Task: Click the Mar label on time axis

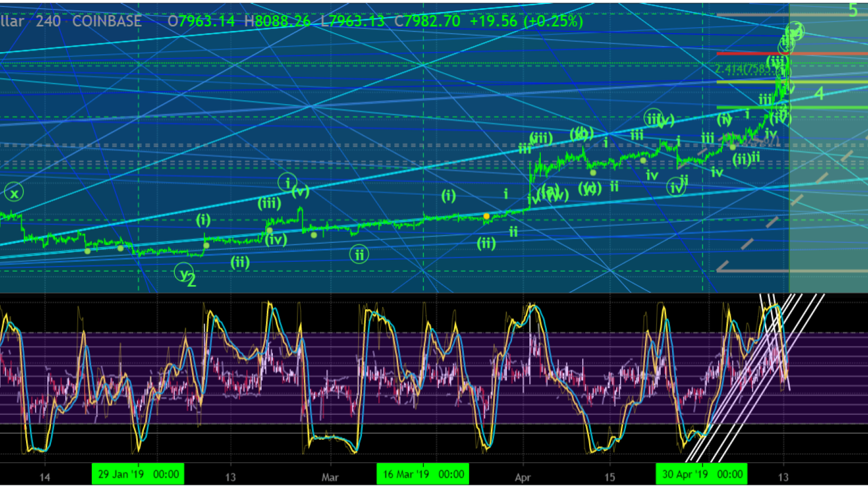Action: click(x=330, y=478)
